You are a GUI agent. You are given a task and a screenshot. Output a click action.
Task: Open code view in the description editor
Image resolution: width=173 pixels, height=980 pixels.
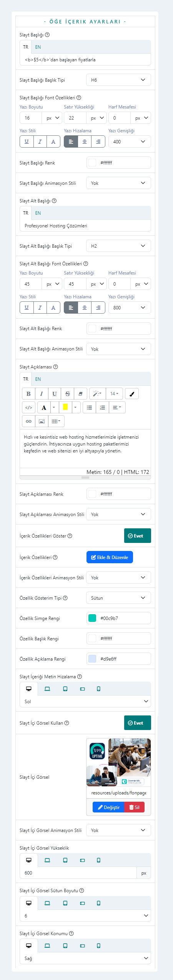tap(28, 407)
